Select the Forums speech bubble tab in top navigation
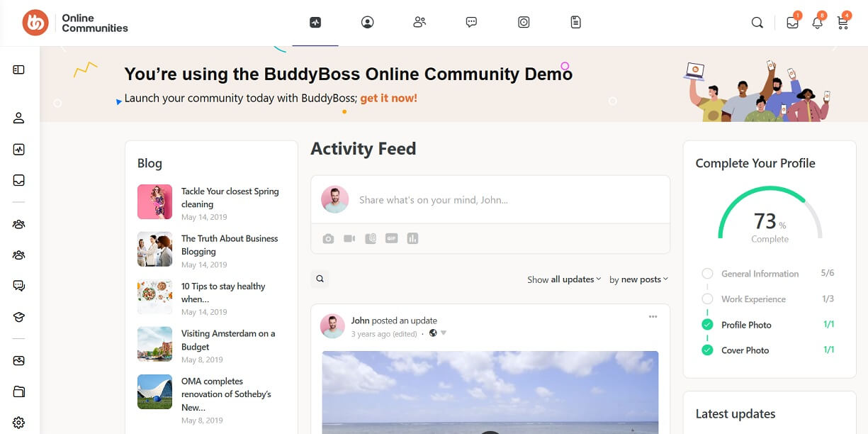The width and height of the screenshot is (868, 434). (x=471, y=23)
